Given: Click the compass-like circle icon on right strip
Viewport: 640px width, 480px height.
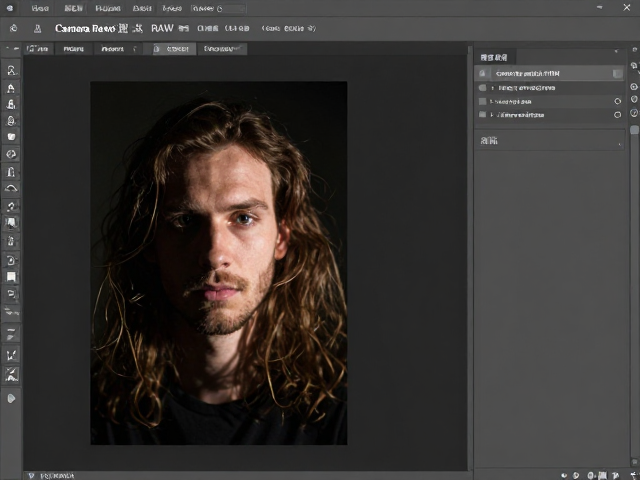Looking at the screenshot, I should [x=634, y=112].
